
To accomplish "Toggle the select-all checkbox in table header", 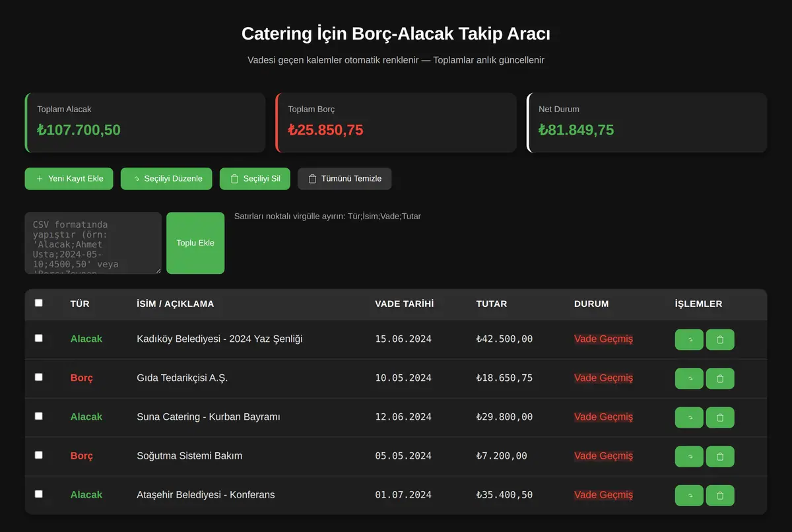I will 38,303.
